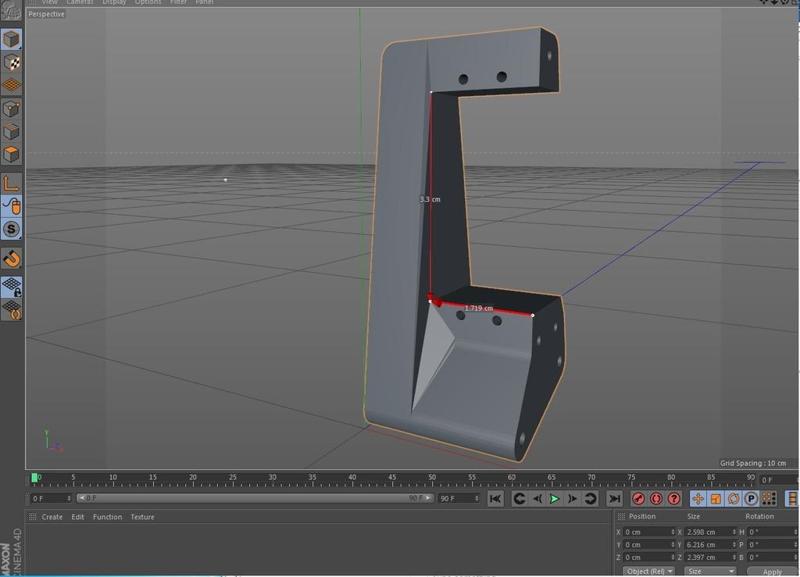Select the Texture mode icon in left toolbar
Viewport: 800px width, 577px height.
[11, 63]
